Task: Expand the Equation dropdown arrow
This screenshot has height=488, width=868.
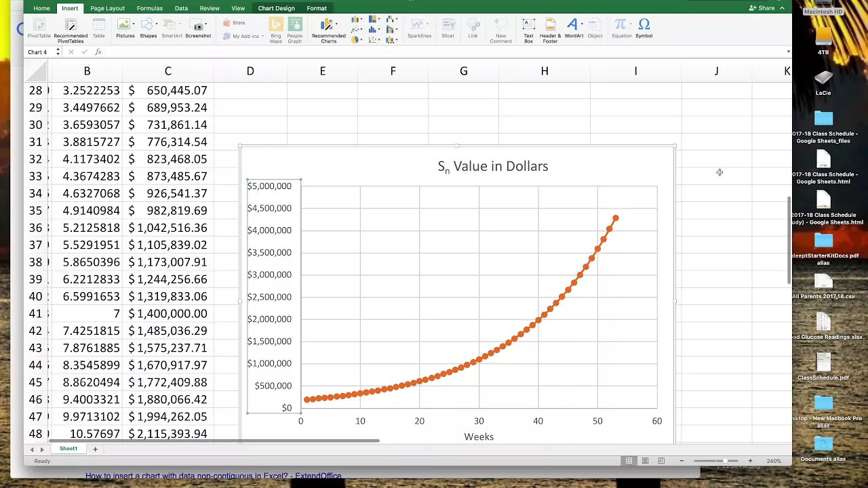Action: 629,24
